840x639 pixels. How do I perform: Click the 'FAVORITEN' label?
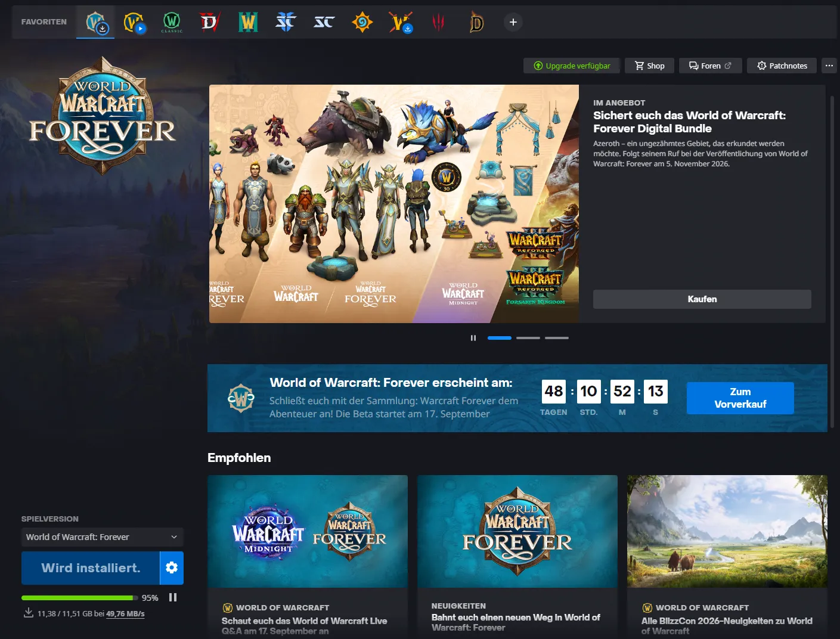click(x=44, y=22)
